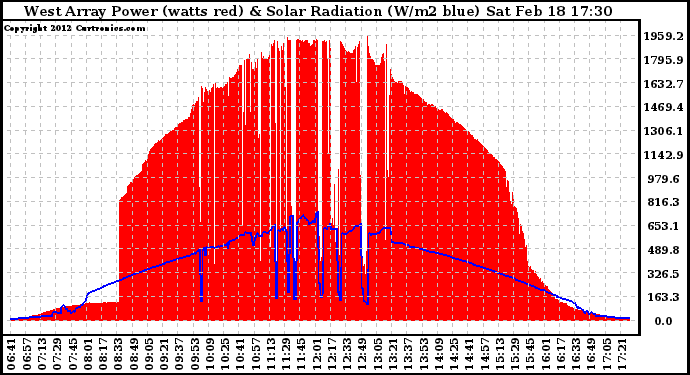Click the 13:37 time label
This screenshot has height=375, width=690.
408,354
